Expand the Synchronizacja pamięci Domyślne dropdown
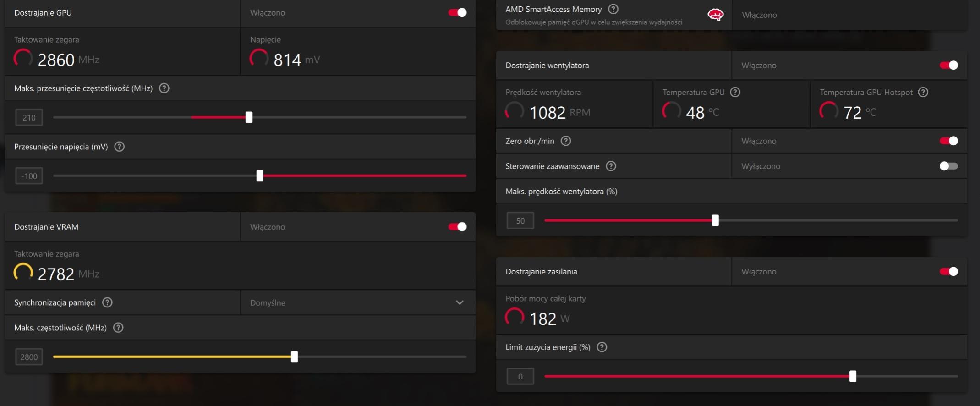 [x=358, y=302]
